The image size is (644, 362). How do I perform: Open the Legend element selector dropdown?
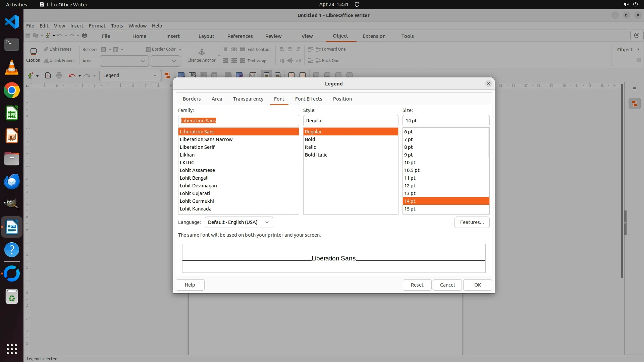[155, 76]
